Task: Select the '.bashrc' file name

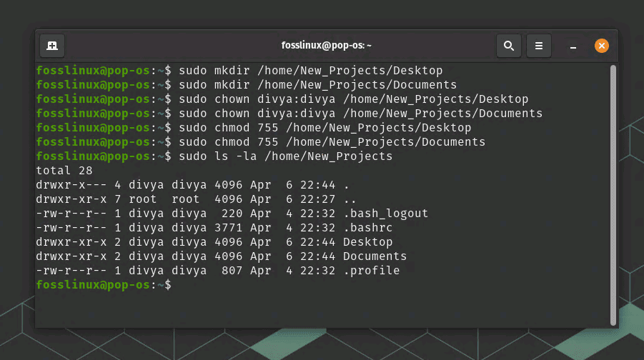Action: 368,227
